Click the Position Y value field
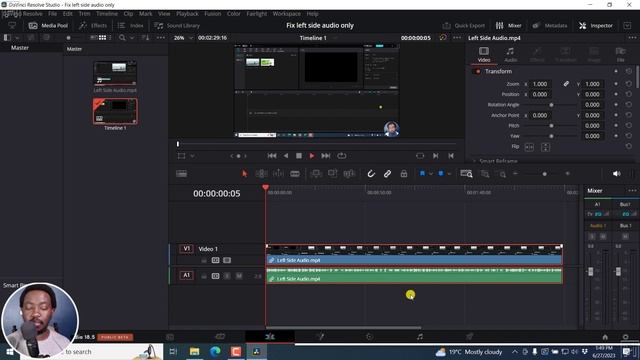This screenshot has width=640, height=360. (592, 94)
